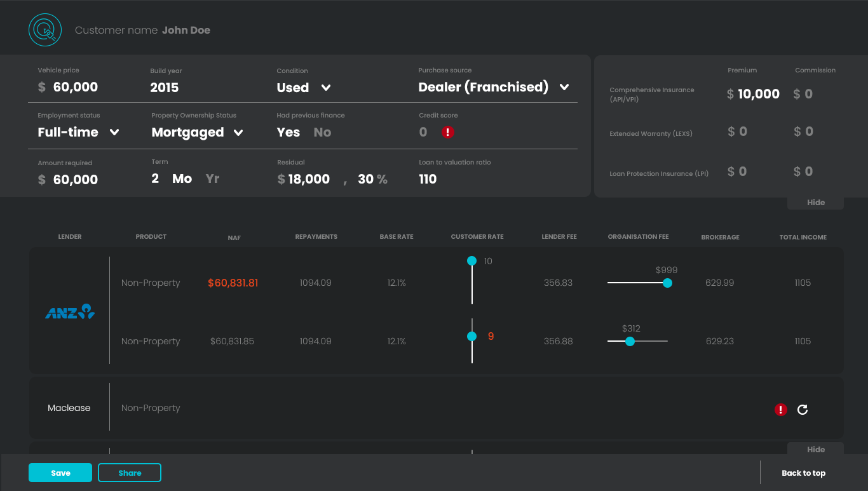Click customer name John Doe
This screenshot has width=868, height=491.
(x=186, y=30)
